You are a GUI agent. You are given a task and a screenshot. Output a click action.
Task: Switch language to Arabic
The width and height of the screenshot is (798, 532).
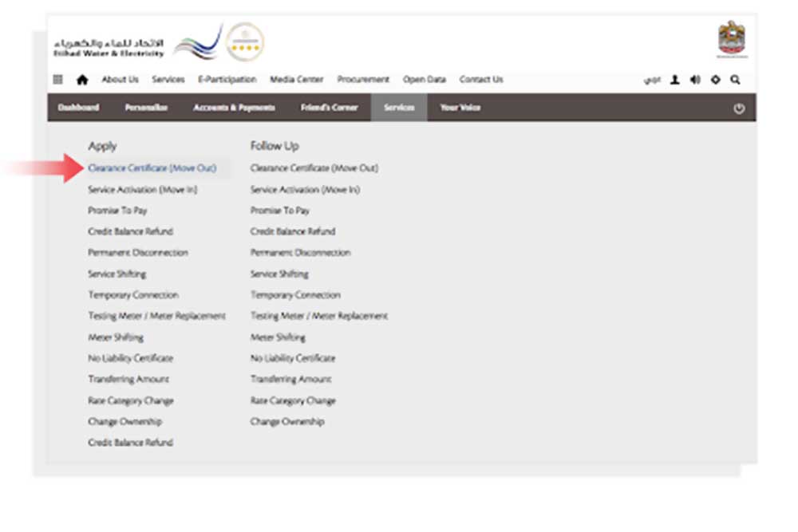coord(652,80)
